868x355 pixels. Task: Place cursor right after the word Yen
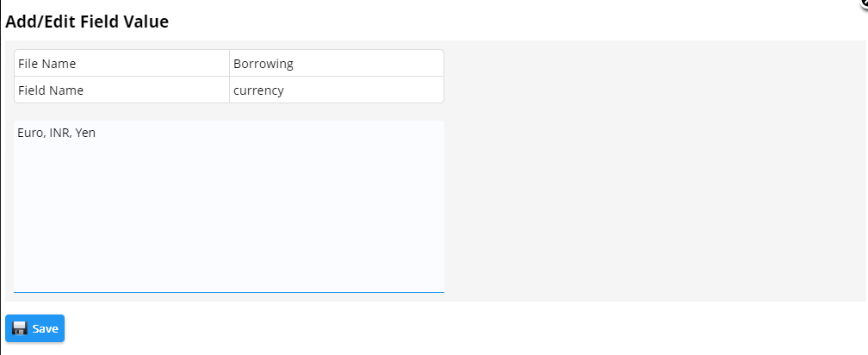point(96,133)
